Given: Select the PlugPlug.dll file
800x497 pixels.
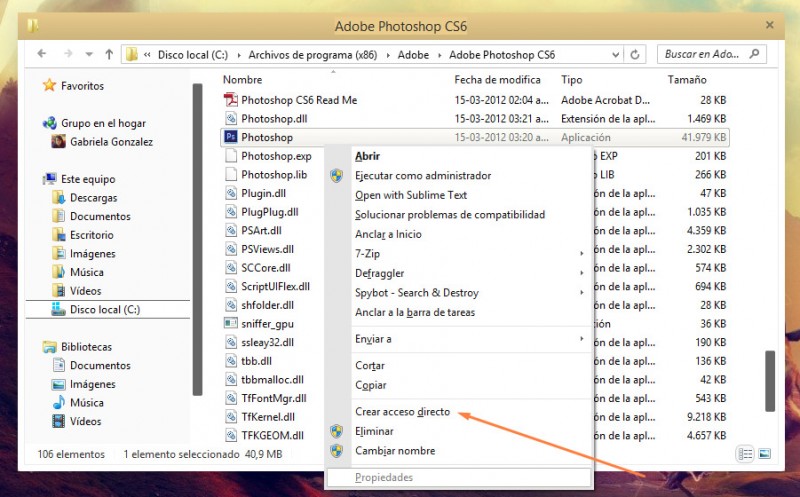Looking at the screenshot, I should [270, 212].
